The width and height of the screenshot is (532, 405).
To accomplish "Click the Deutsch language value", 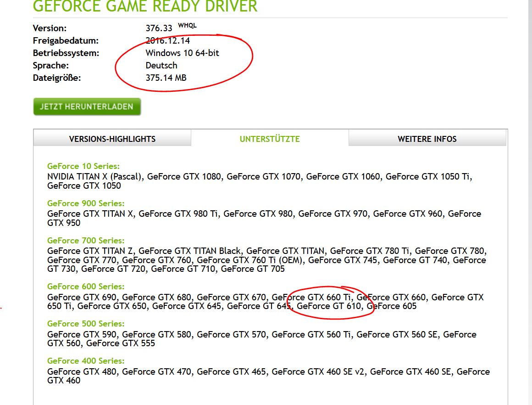I will (161, 65).
